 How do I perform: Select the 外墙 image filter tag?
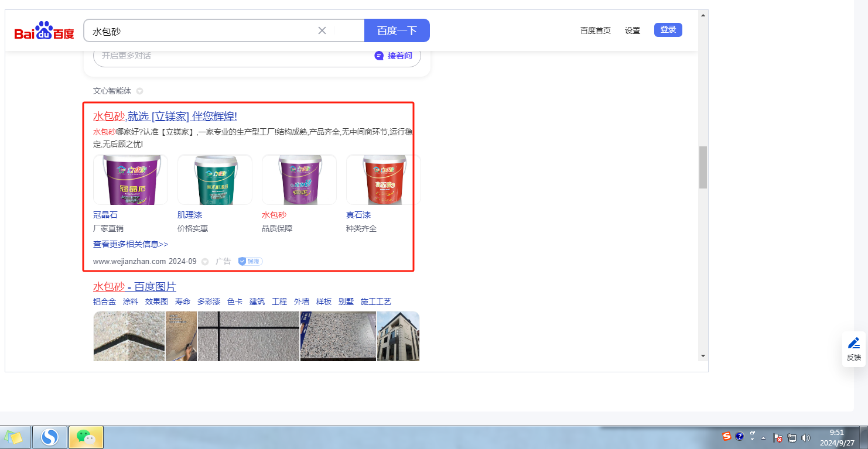point(302,302)
